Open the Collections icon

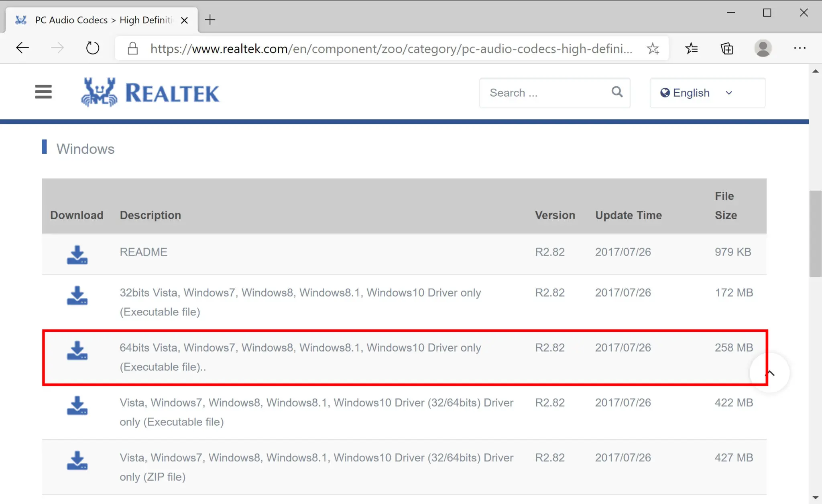(727, 48)
